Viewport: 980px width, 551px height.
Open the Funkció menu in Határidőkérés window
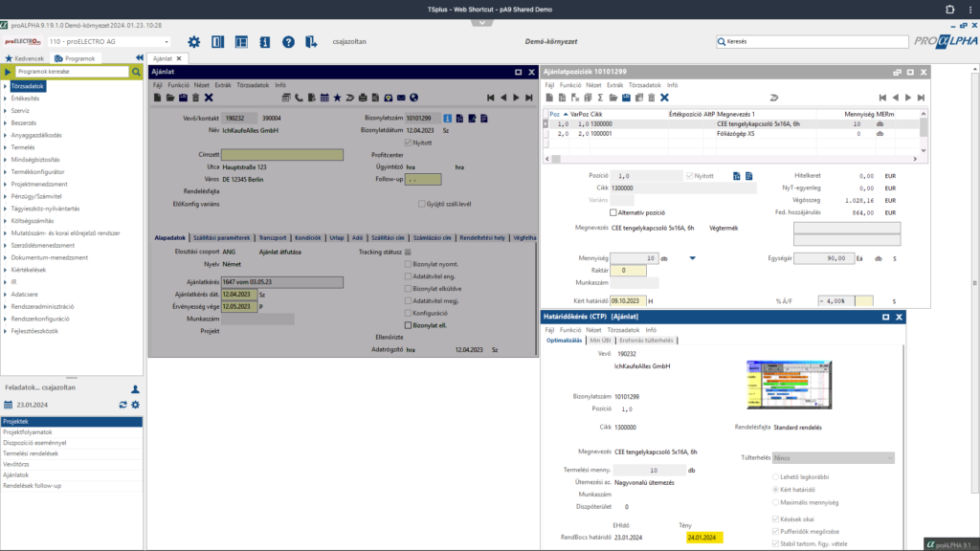pyautogui.click(x=569, y=329)
